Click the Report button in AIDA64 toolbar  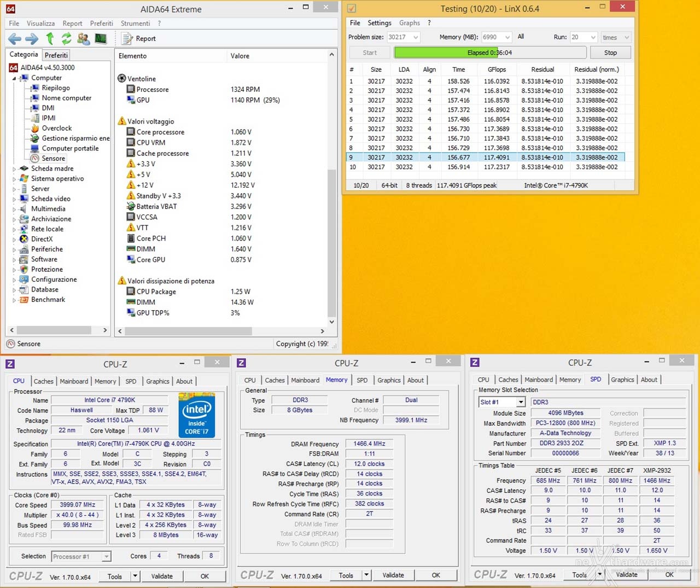139,38
